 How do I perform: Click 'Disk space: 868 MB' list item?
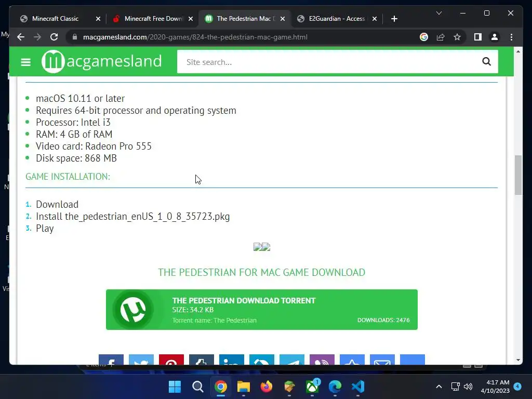[76, 158]
